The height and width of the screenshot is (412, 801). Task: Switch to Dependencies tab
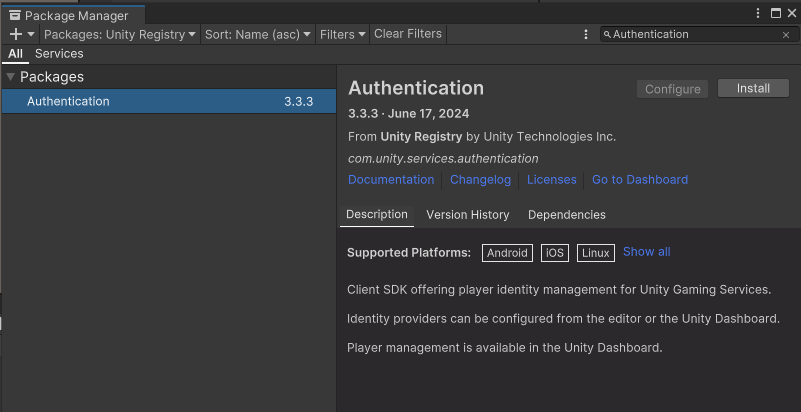coord(567,215)
